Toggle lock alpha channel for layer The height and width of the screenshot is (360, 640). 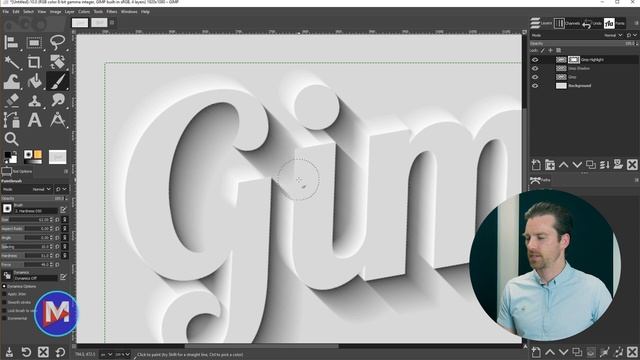(559, 50)
